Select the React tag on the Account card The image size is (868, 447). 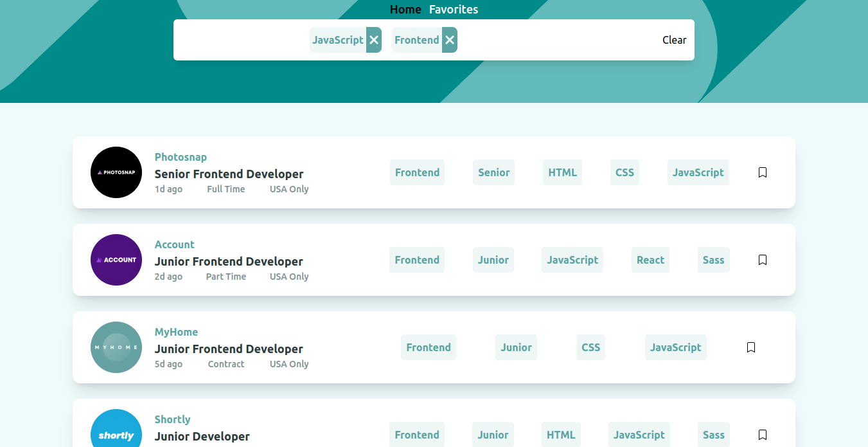click(x=650, y=260)
